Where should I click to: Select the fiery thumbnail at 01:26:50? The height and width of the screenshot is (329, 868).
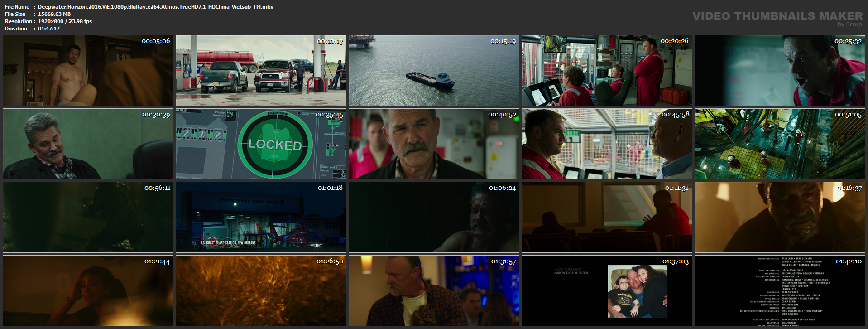[x=261, y=290]
